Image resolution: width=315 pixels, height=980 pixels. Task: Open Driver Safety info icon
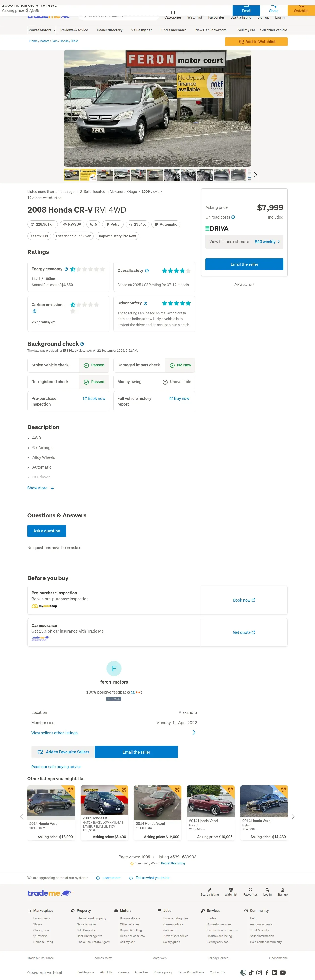145,303
